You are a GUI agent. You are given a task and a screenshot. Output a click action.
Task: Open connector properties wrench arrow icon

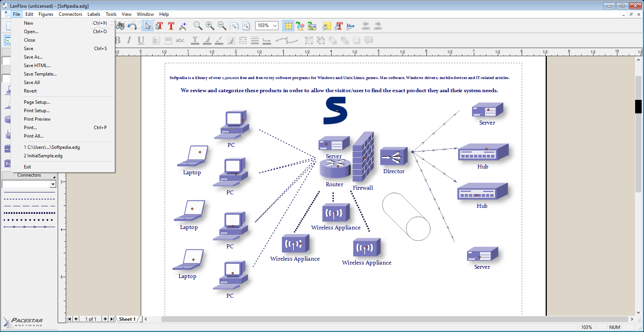click(351, 26)
